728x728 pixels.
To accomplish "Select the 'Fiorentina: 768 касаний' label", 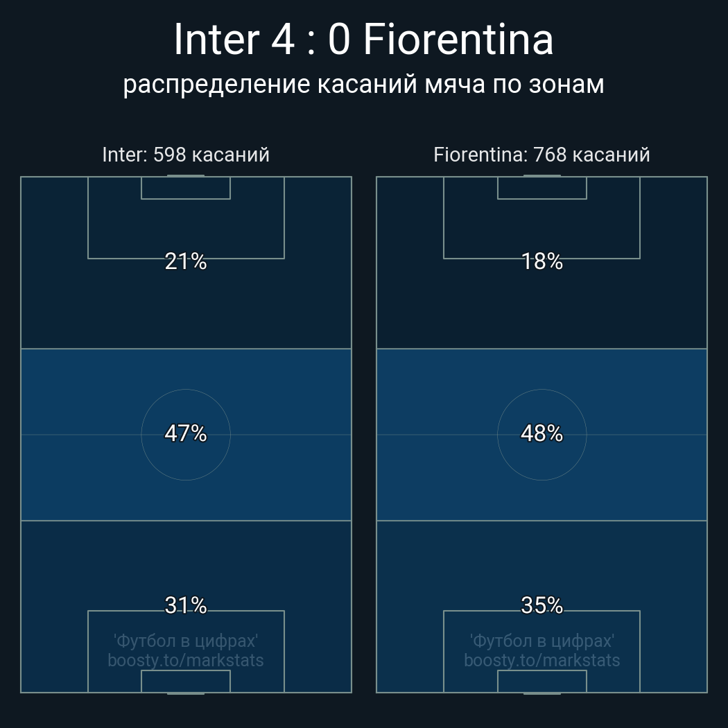I will (x=541, y=155).
